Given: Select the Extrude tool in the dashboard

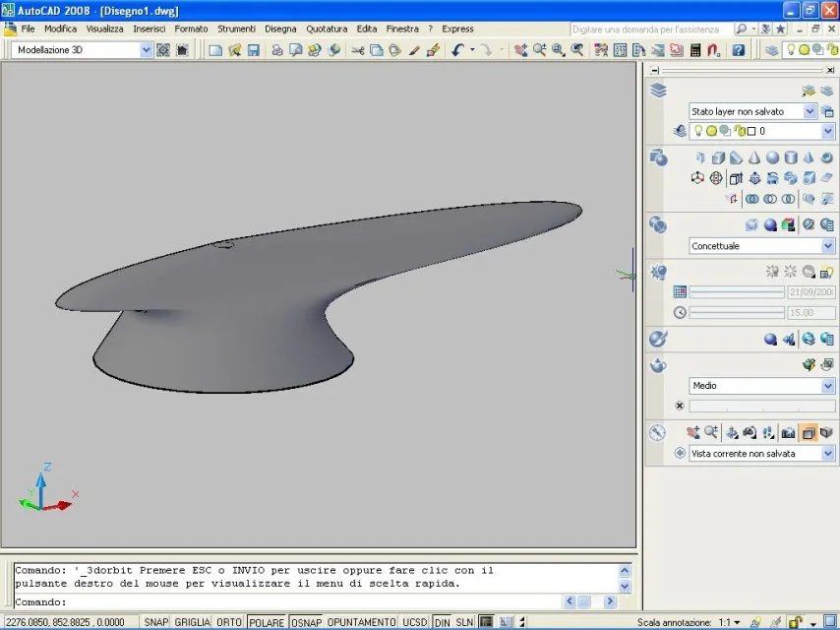Looking at the screenshot, I should pos(736,178).
